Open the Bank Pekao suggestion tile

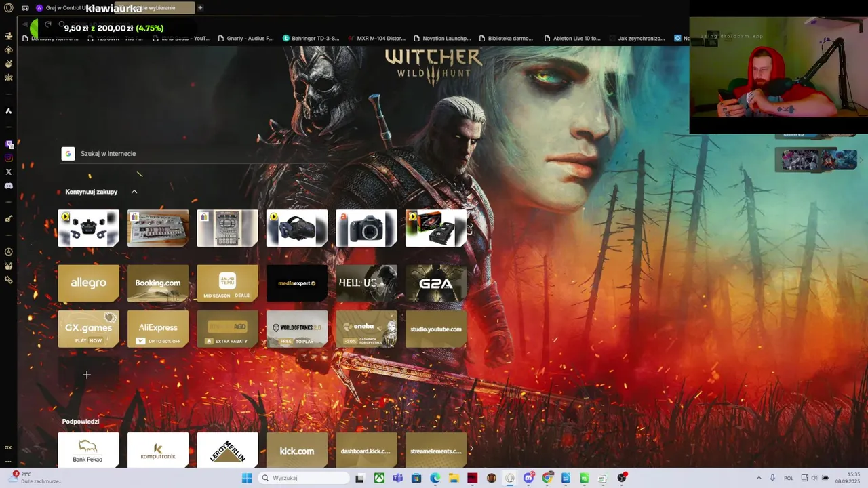click(x=88, y=450)
